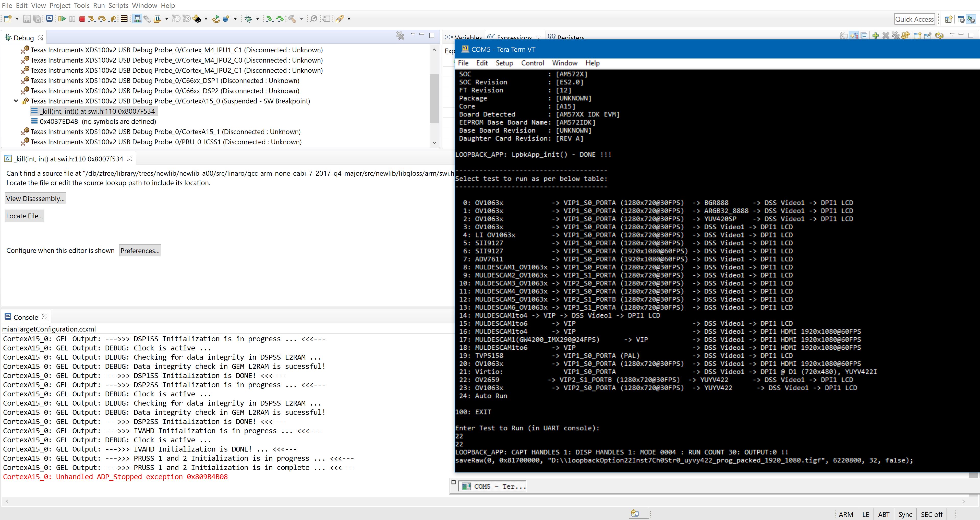Viewport: 980px width, 520px height.
Task: Click the Debug view scrollbar up arrow
Action: click(x=434, y=50)
